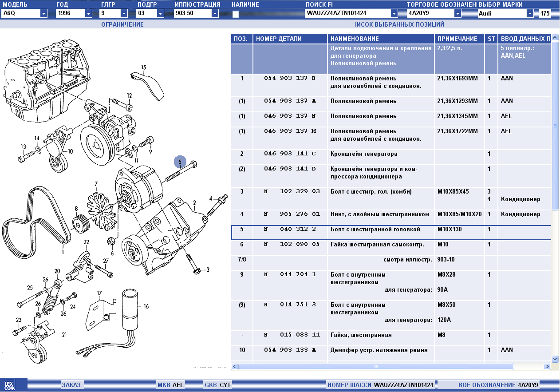This screenshot has width=560, height=392.
Task: Toggle the НАЛИЧИЕ checkbox
Action: point(236,14)
